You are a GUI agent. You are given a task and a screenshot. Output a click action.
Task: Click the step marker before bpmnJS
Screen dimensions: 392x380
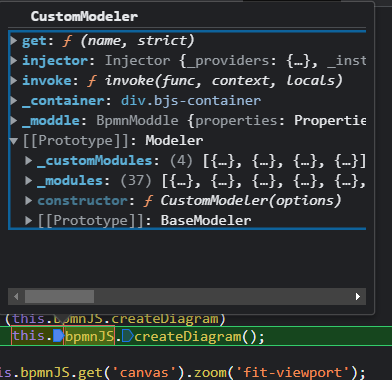click(x=59, y=336)
